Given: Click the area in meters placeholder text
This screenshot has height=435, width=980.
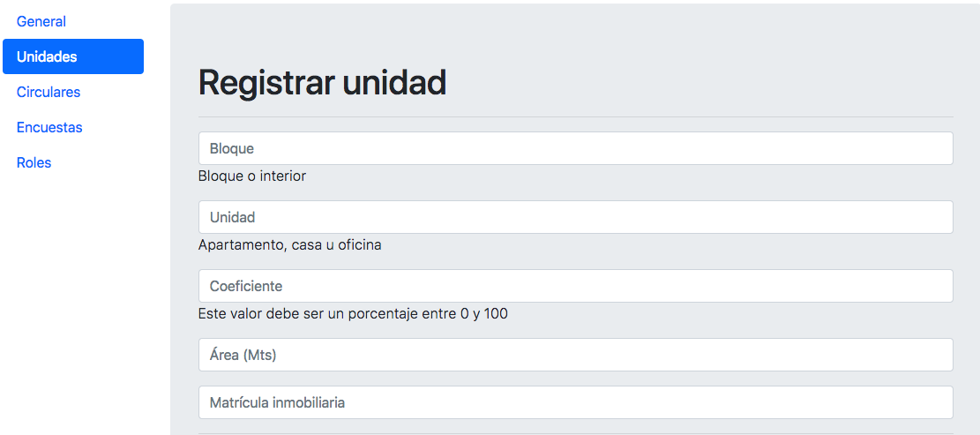Looking at the screenshot, I should click(243, 355).
